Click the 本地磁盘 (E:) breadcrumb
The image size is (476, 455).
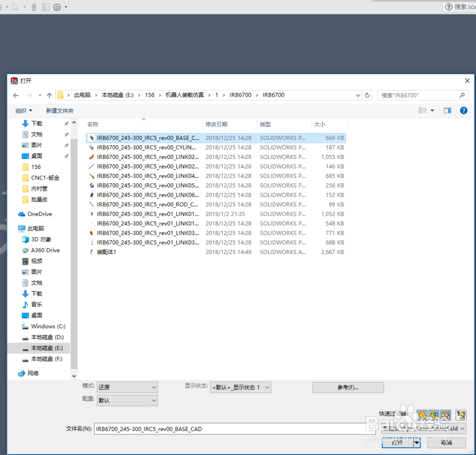tap(118, 95)
